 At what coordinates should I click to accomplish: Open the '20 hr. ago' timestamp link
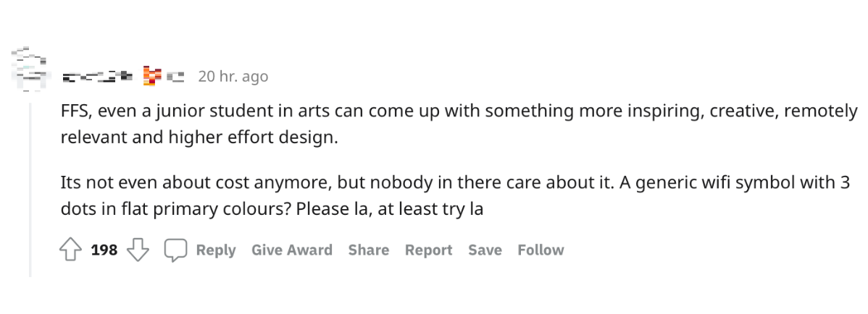pos(233,76)
